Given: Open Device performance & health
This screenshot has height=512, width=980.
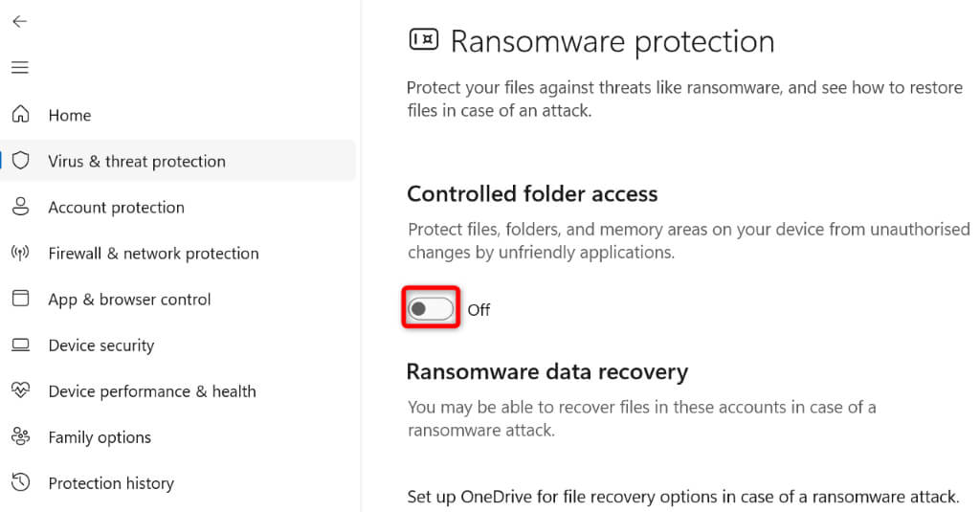Looking at the screenshot, I should click(151, 390).
